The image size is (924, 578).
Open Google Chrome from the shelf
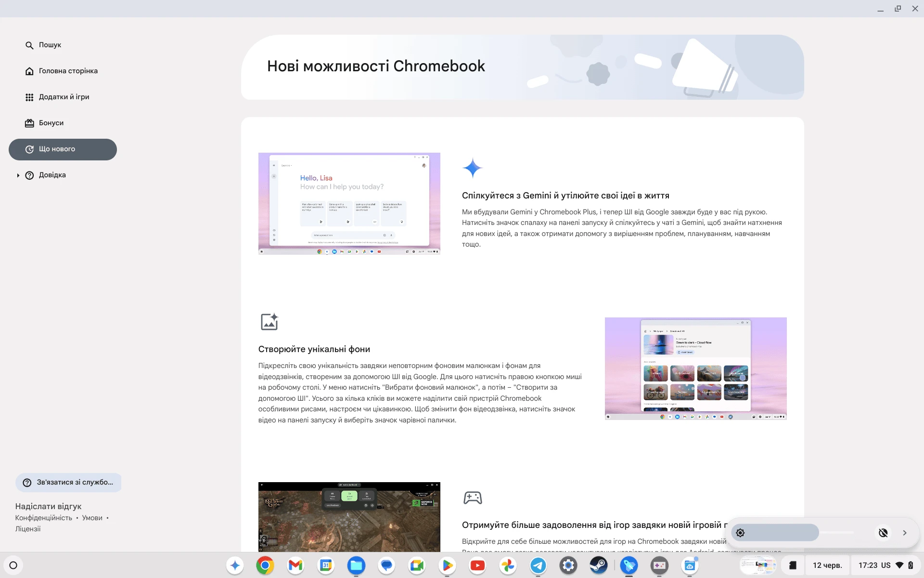coord(265,565)
